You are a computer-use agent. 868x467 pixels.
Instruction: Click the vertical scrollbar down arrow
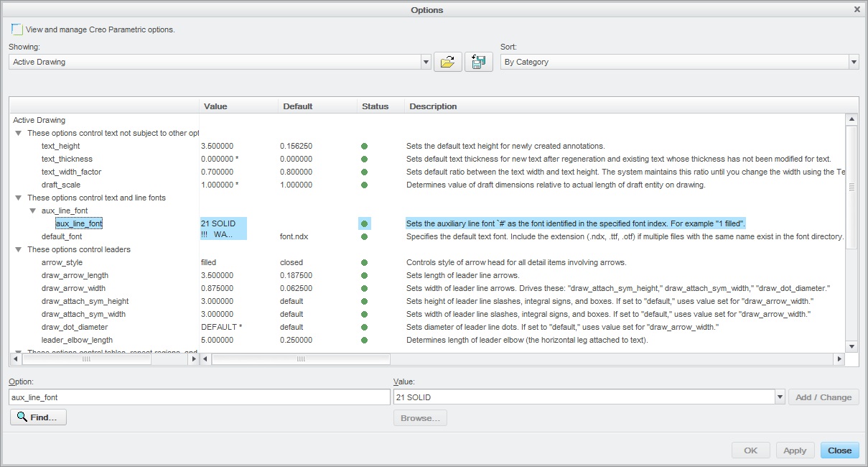click(851, 346)
